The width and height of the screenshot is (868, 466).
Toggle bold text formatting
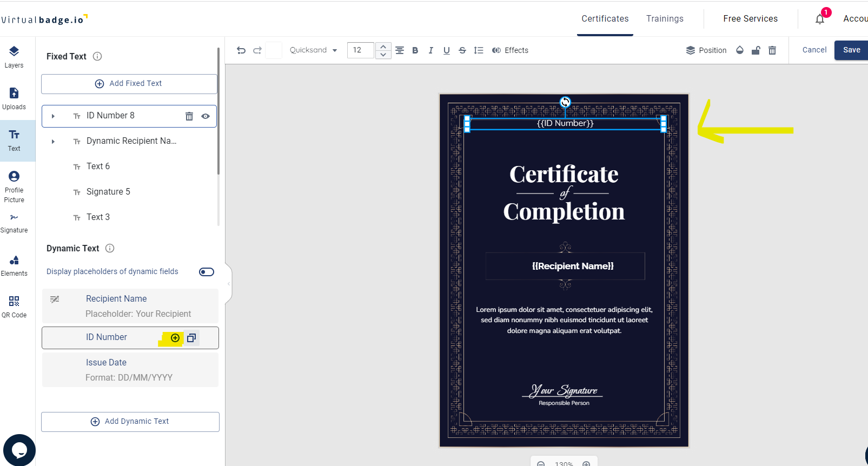(x=415, y=50)
